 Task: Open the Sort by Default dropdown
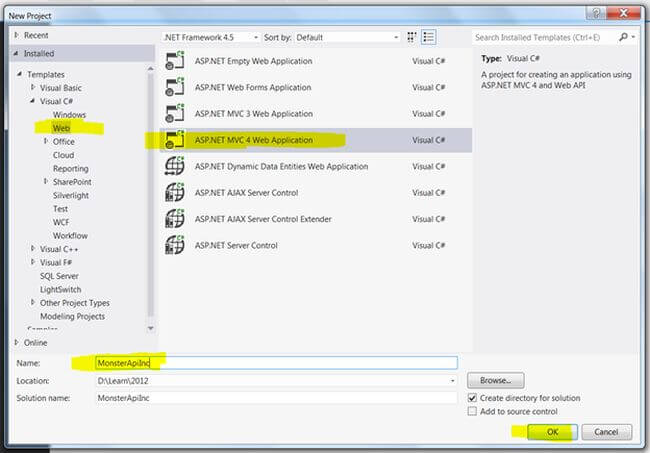(347, 37)
